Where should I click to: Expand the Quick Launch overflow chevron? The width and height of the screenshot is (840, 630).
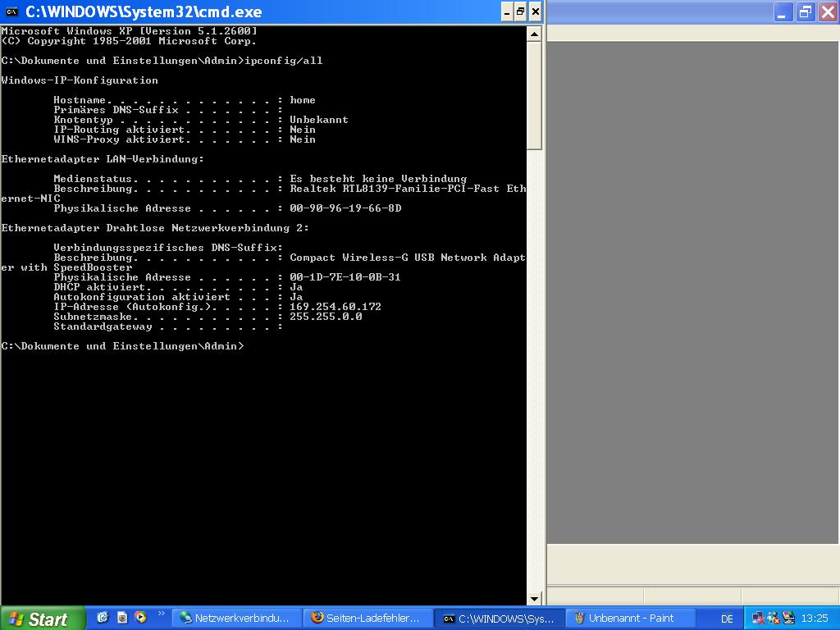pyautogui.click(x=162, y=614)
